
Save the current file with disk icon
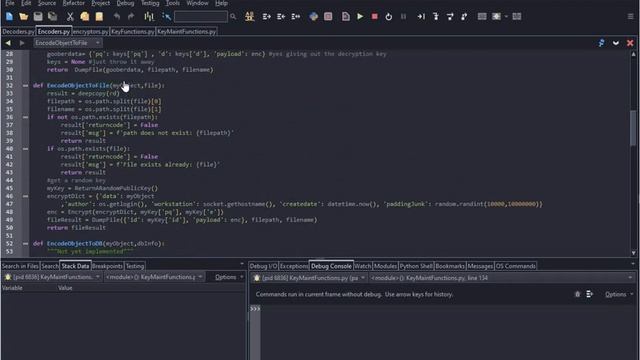coord(38,16)
